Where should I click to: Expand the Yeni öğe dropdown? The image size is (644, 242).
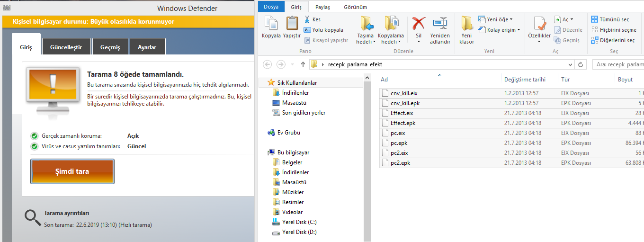pyautogui.click(x=511, y=19)
